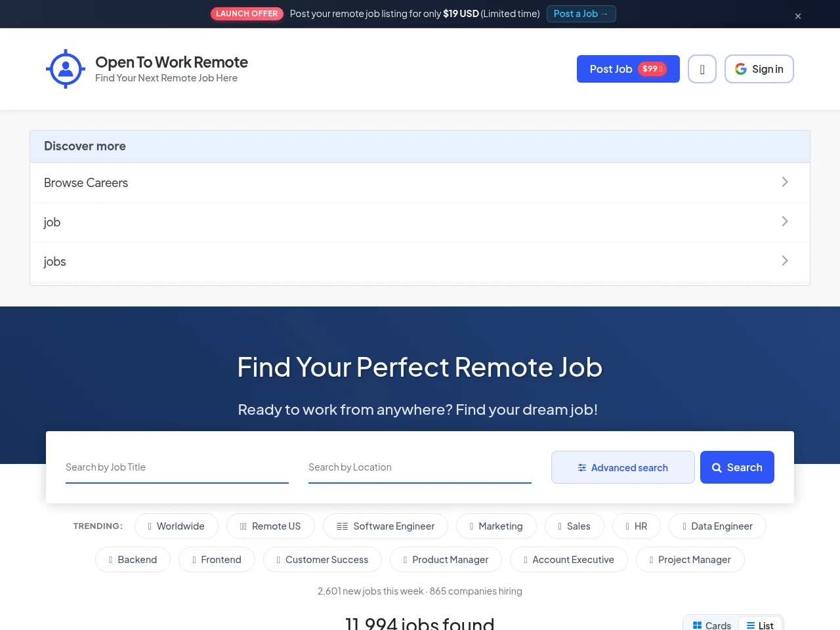Select the Customer Success trending tag
840x630 pixels.
coord(322,560)
